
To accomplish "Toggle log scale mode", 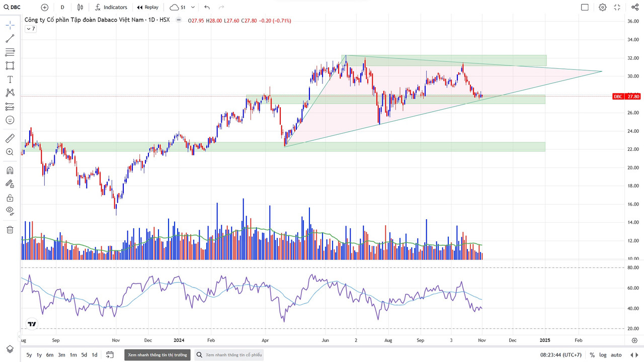I will pos(603,355).
